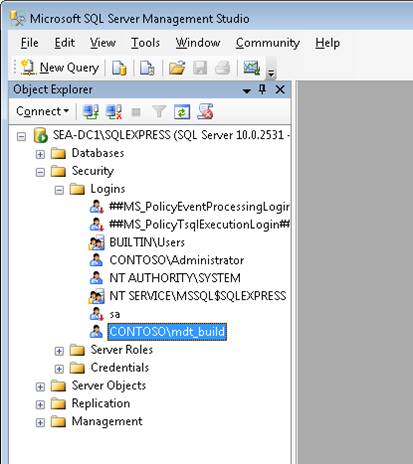Viewport: 413px width, 464px height.
Task: Open the View menu
Action: 103,43
